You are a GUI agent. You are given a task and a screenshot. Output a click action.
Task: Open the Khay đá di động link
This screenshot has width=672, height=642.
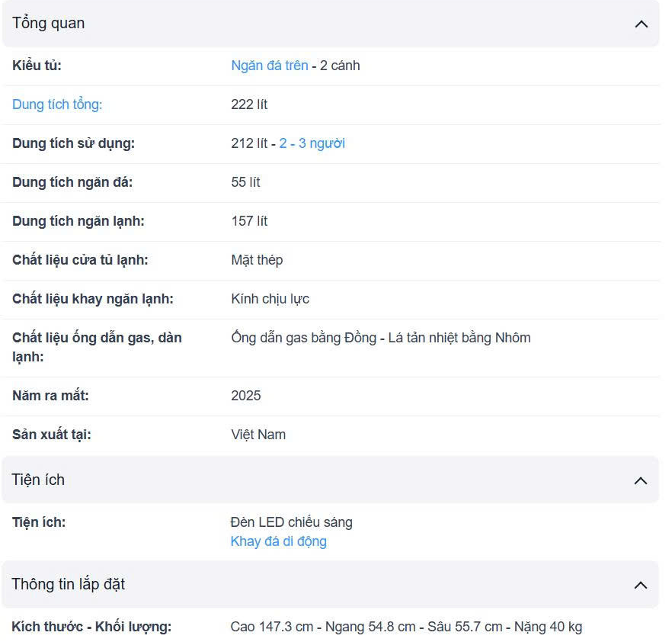pyautogui.click(x=278, y=541)
